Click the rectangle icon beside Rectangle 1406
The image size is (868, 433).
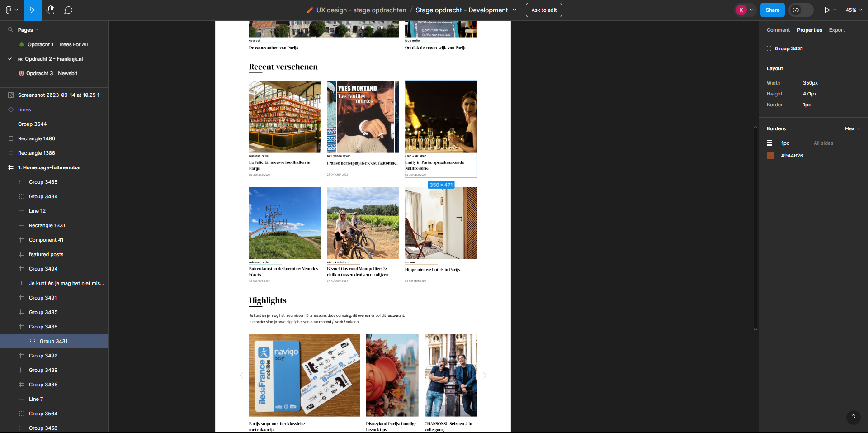tap(11, 138)
